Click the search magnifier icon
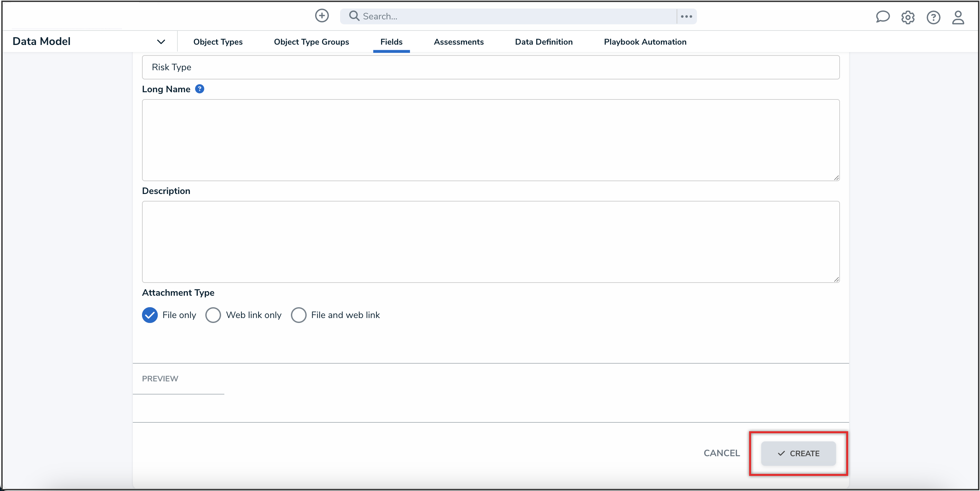This screenshot has height=491, width=980. click(354, 16)
